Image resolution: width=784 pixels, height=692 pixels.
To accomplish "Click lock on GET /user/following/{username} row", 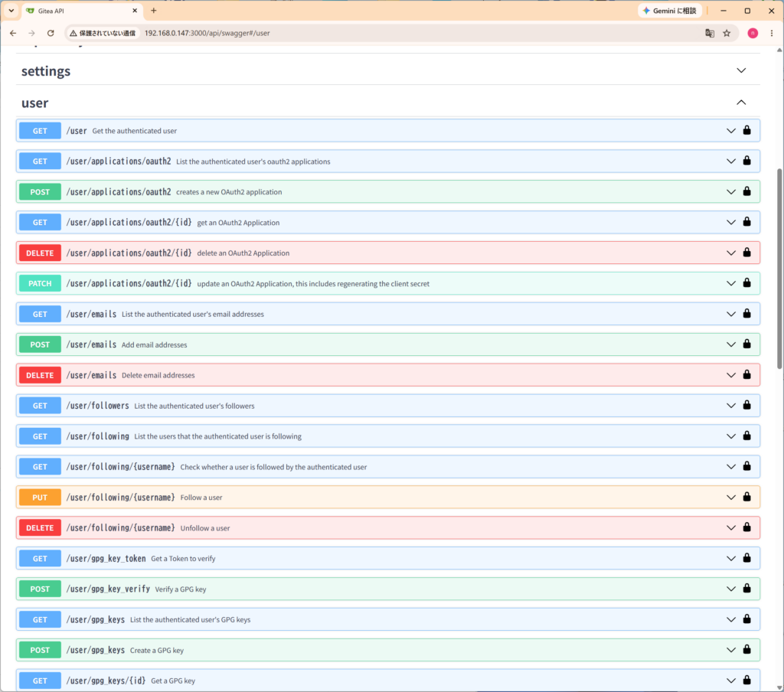I will (746, 466).
